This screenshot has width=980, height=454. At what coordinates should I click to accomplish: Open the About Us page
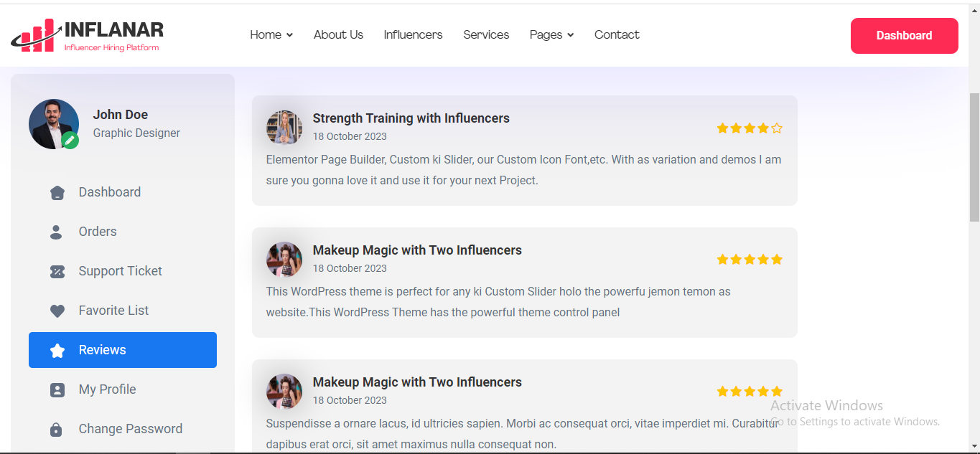point(338,35)
